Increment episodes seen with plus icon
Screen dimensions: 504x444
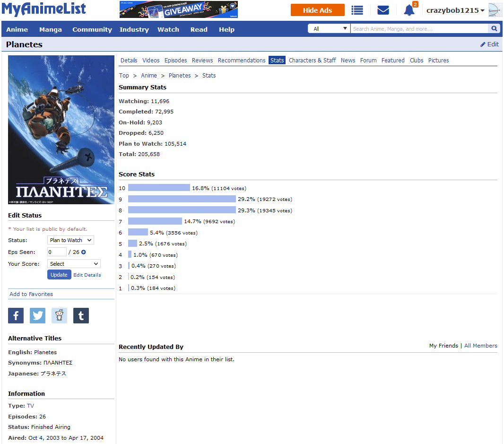tap(84, 252)
